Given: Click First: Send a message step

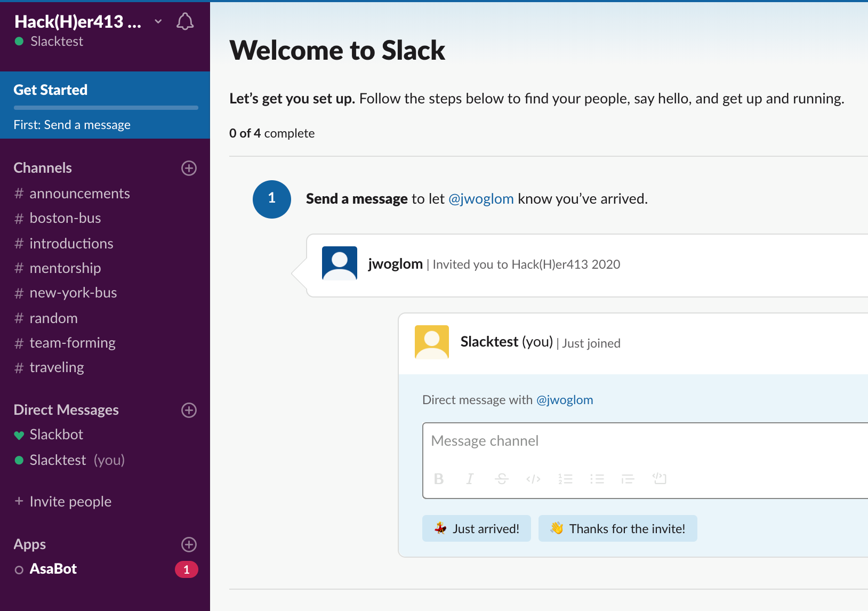Looking at the screenshot, I should click(72, 125).
